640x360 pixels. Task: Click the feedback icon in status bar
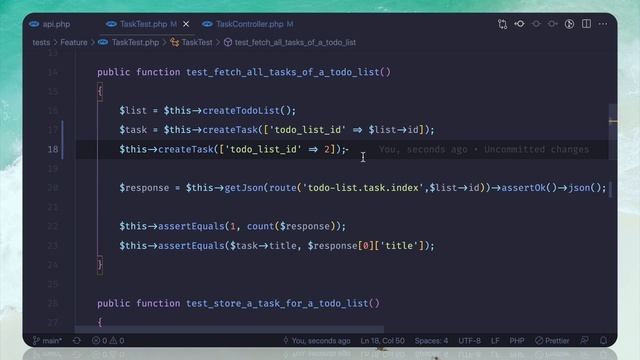tap(584, 340)
